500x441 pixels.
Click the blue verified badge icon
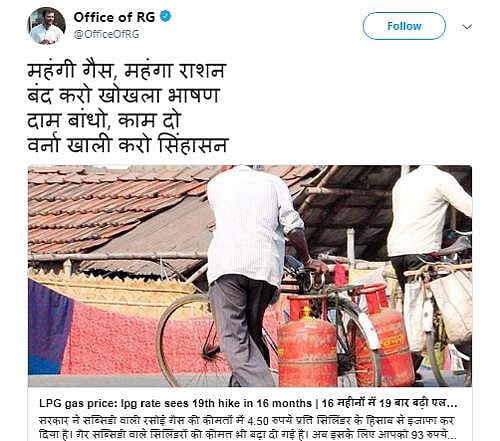coord(165,16)
